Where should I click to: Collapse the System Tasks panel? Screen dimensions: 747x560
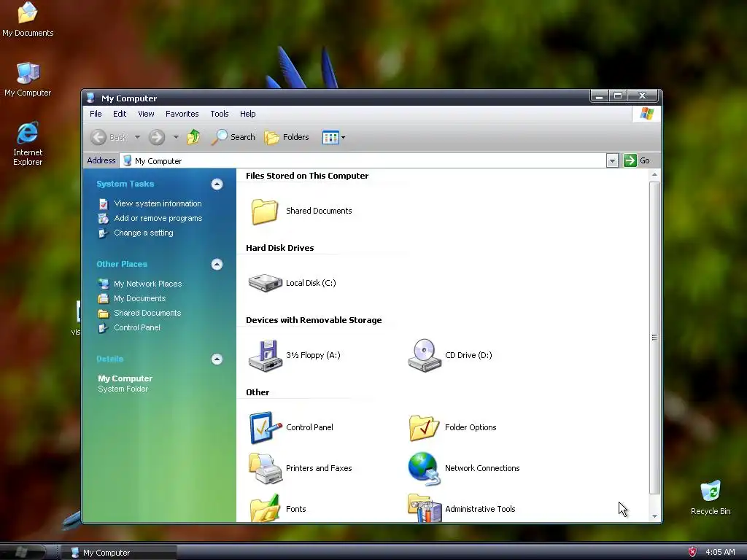[217, 184]
